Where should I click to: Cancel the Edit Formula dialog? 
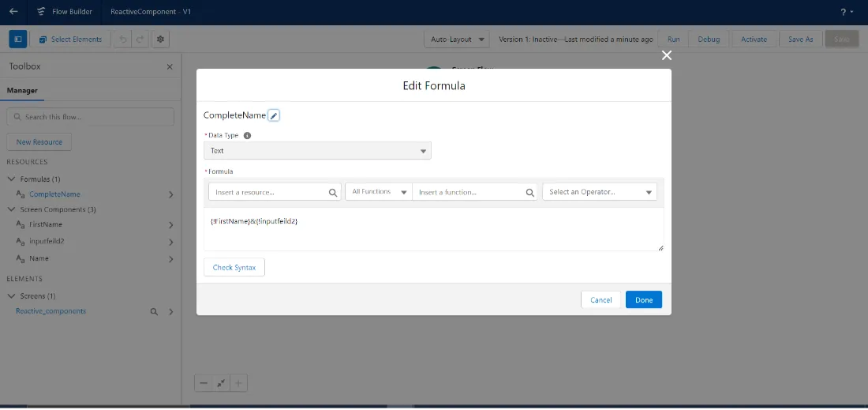pos(600,299)
